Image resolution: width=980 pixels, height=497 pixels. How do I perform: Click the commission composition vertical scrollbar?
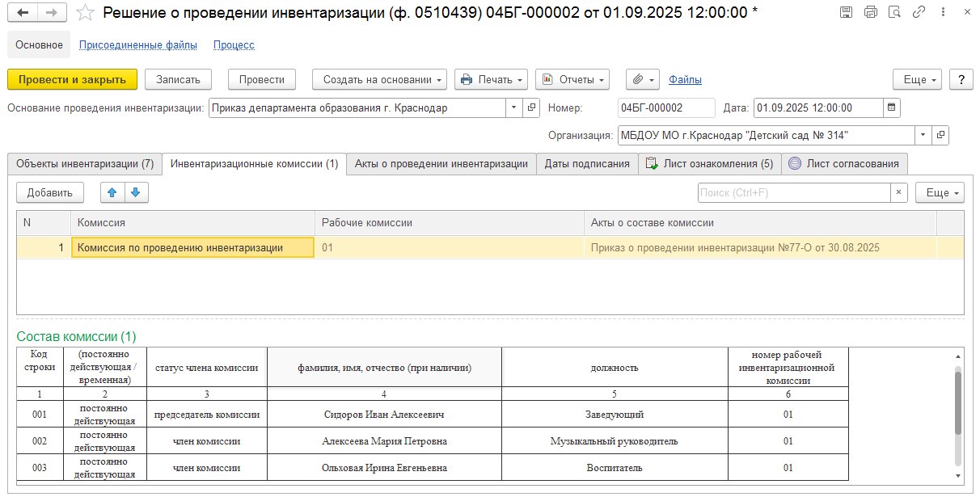point(958,404)
